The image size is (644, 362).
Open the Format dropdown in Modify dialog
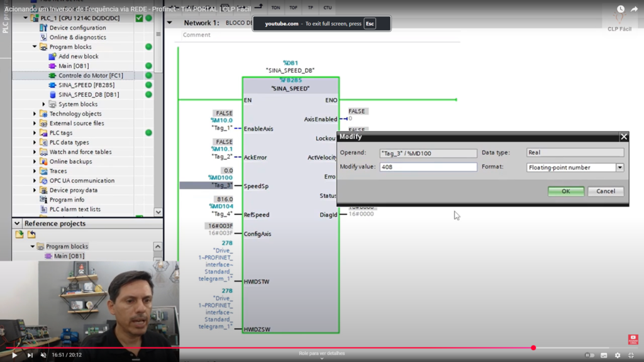619,167
